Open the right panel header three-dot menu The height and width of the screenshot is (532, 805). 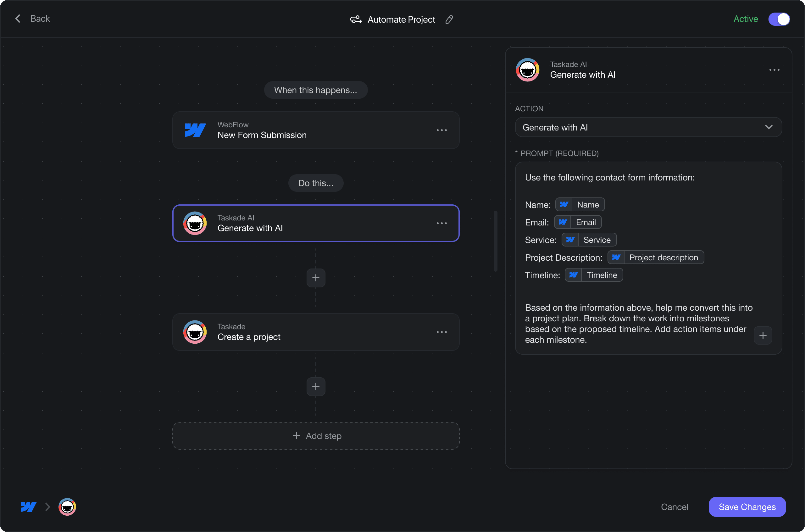[x=774, y=70]
